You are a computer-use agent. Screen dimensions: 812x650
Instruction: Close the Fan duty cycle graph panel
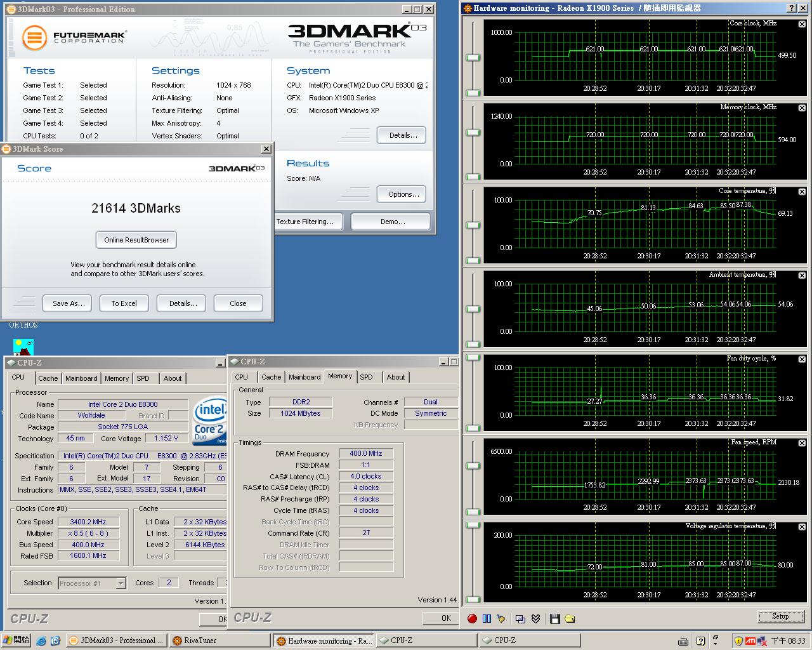click(802, 359)
